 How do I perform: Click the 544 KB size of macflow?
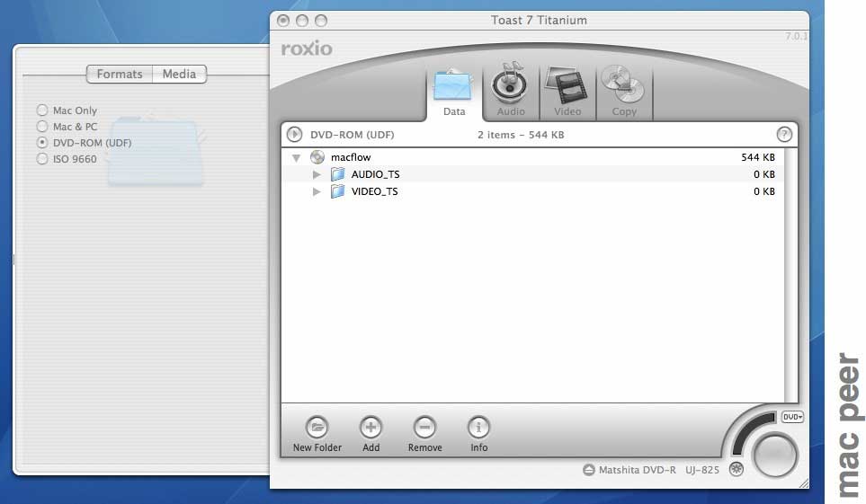pyautogui.click(x=758, y=157)
